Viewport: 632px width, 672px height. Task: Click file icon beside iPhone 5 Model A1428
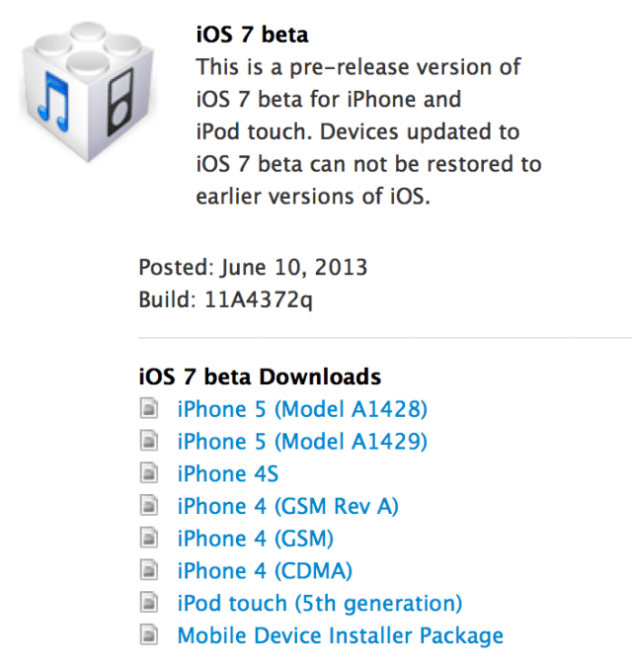tap(149, 409)
